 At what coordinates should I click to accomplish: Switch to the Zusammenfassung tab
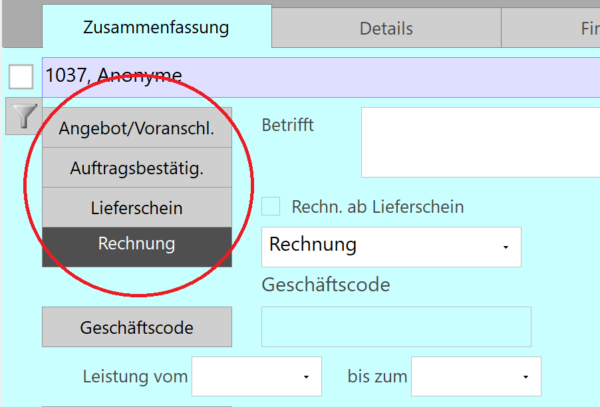point(157,28)
